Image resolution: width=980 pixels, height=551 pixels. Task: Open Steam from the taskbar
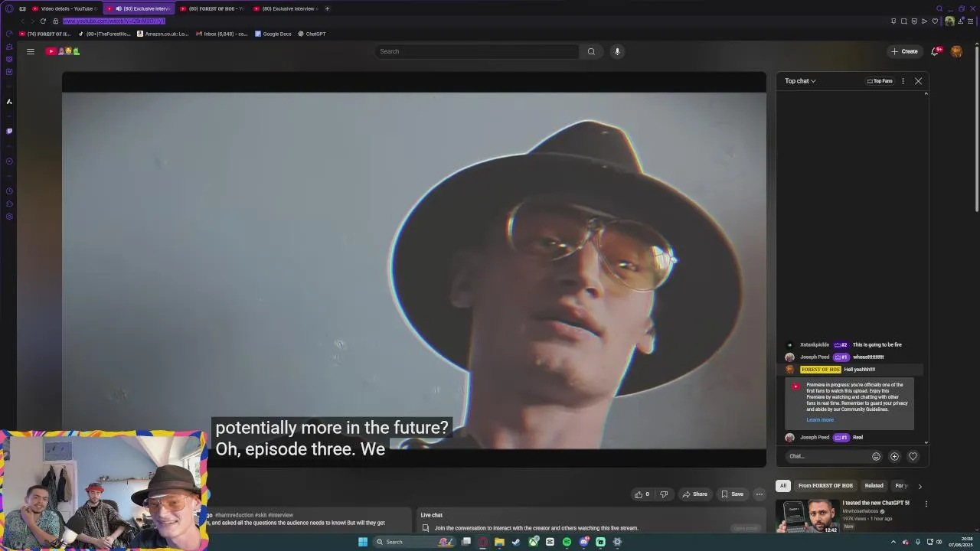click(x=516, y=542)
